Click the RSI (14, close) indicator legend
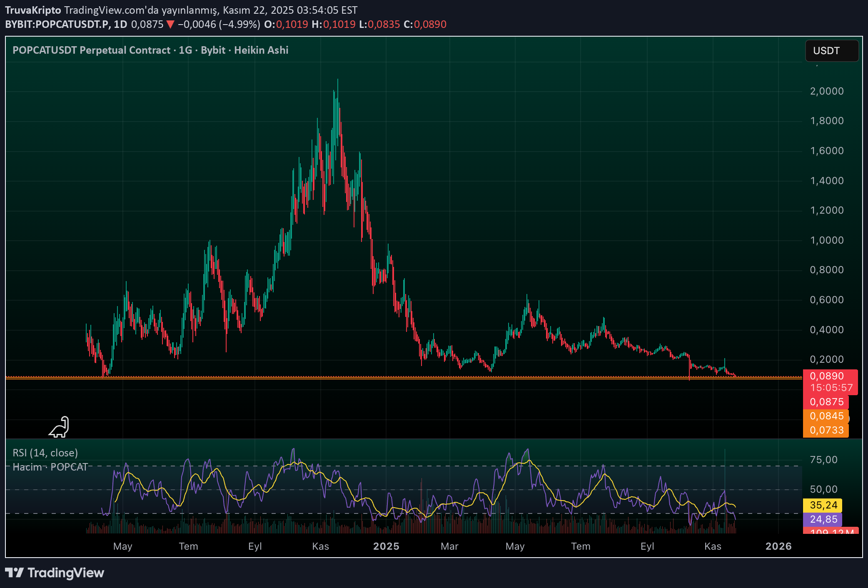This screenshot has width=868, height=588. point(45,453)
